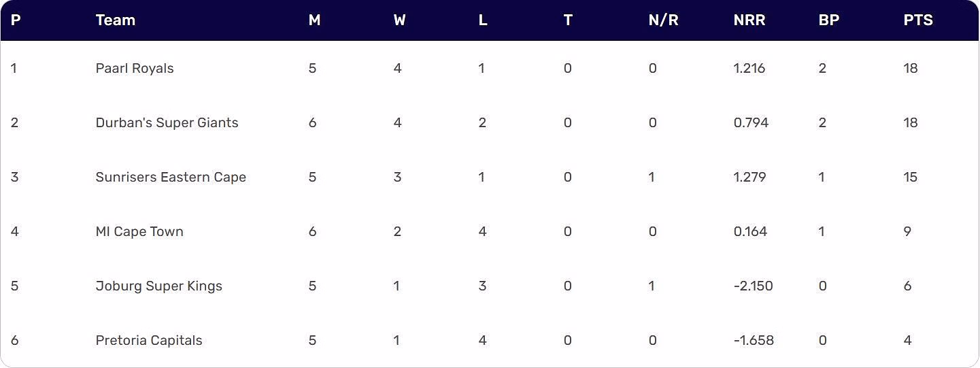The width and height of the screenshot is (980, 368).
Task: Click the Paarl Royals team name
Action: [135, 68]
